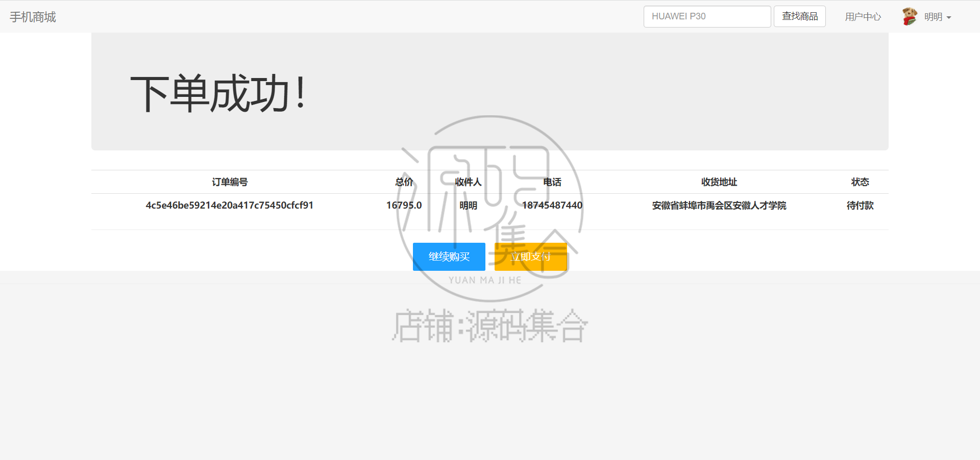Focus the HUAWEI P30 search field

(707, 16)
